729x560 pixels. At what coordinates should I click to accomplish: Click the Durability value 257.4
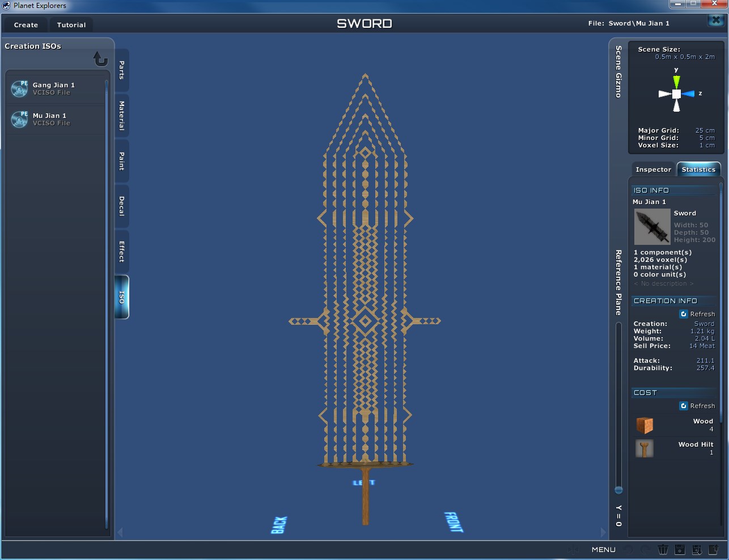click(x=705, y=368)
